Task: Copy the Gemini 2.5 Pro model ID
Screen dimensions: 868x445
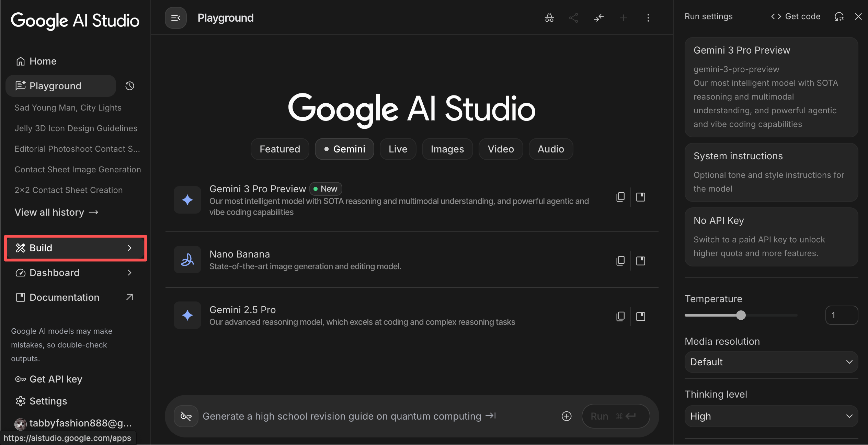Action: (x=620, y=316)
